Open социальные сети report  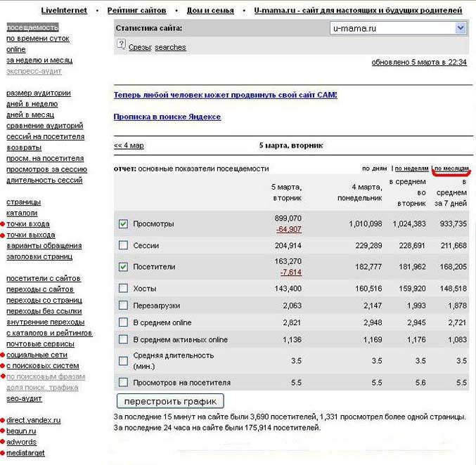[x=37, y=355]
